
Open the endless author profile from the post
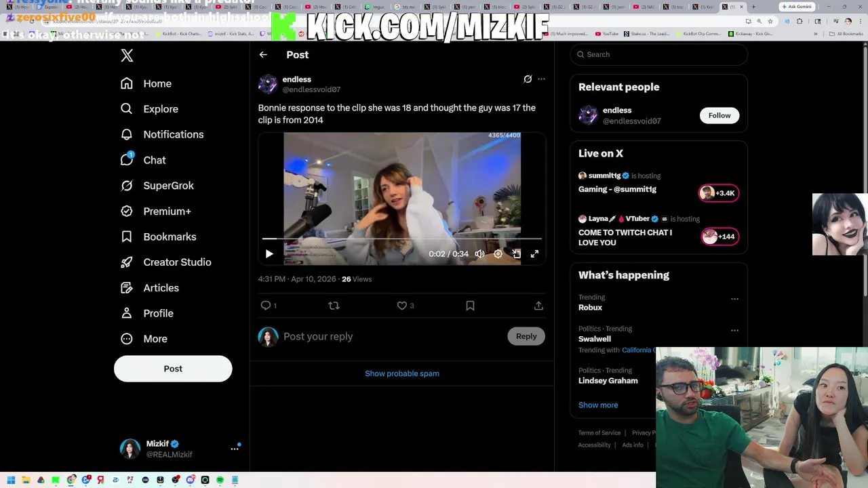pos(296,79)
